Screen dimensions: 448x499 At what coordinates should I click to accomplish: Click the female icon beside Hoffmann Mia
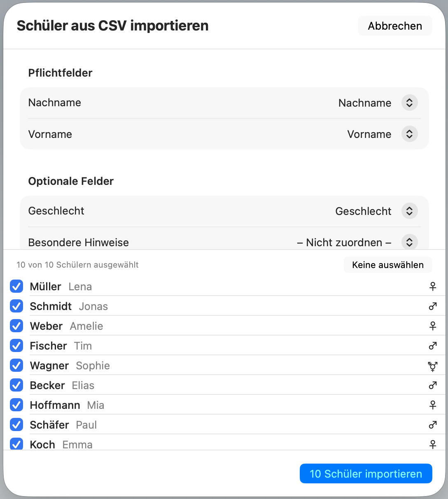[x=433, y=405]
